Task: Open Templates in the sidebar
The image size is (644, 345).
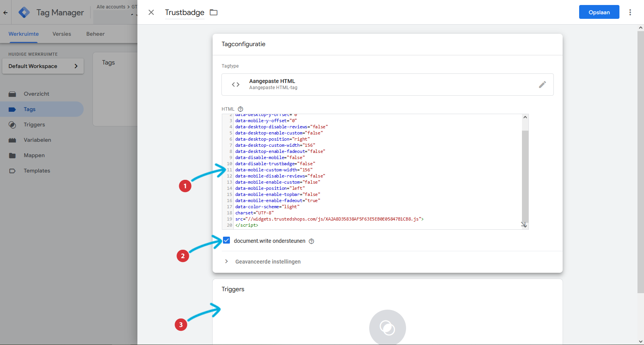Action: [41, 171]
